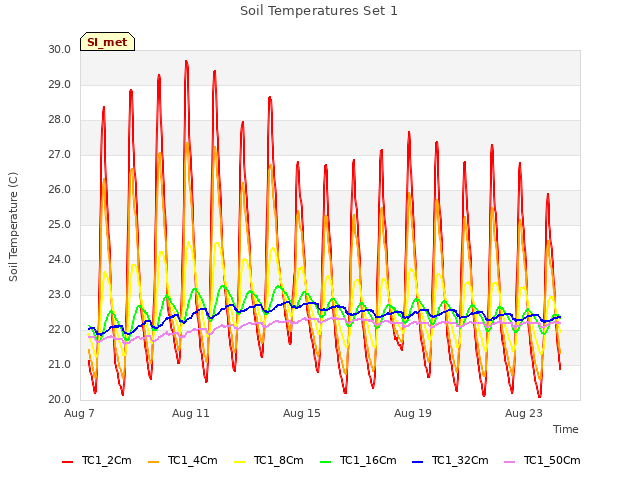Click the 20.0 y-axis tick label
This screenshot has width=640, height=480.
(x=60, y=400)
